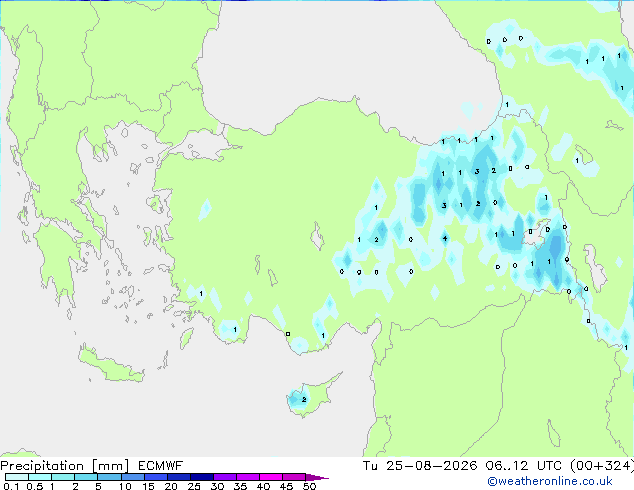Select the date text Tu 25-08-2026
The height and width of the screenshot is (490, 634).
(420, 466)
